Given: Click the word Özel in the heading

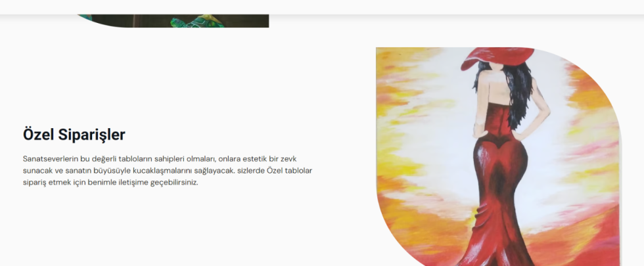Looking at the screenshot, I should point(39,135).
